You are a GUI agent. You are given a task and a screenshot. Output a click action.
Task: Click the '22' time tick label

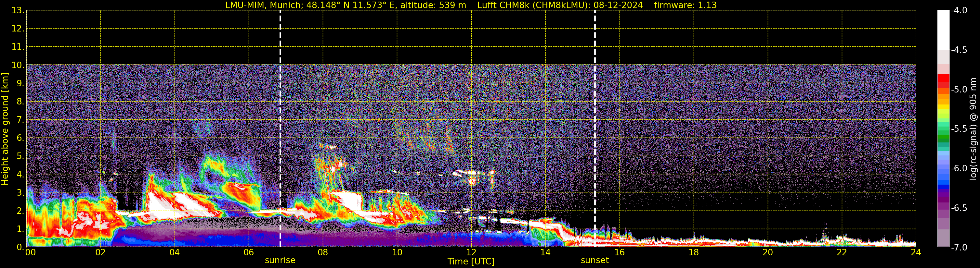pos(842,252)
